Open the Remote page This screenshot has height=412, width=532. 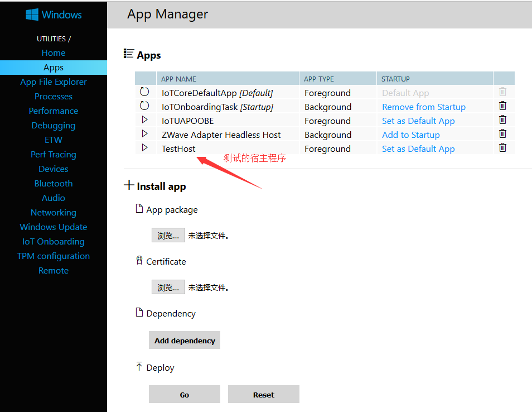(x=54, y=271)
